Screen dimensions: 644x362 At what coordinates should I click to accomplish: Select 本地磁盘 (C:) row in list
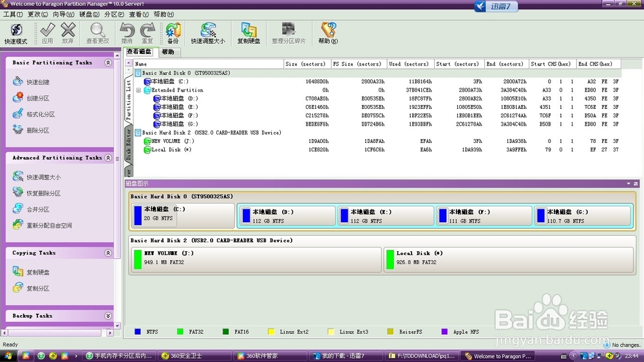(377, 81)
